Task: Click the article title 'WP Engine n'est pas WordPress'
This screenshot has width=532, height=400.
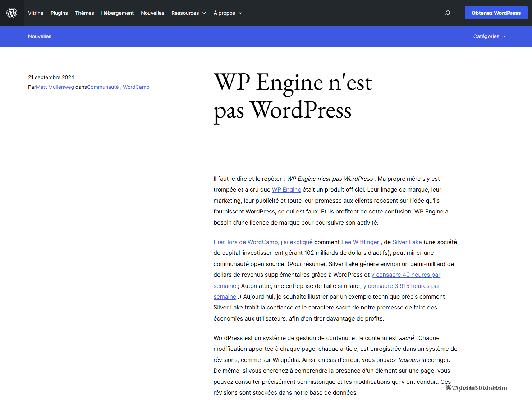Action: (x=293, y=96)
